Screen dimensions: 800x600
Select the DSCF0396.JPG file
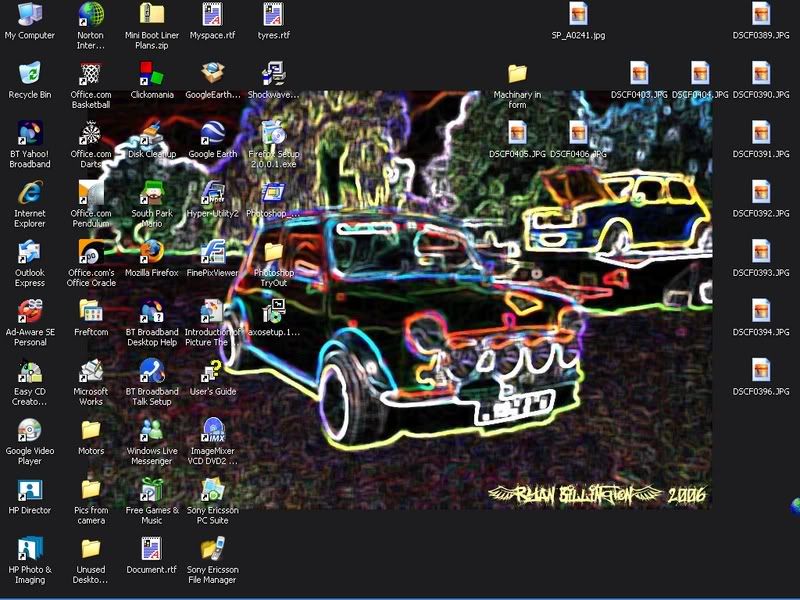pyautogui.click(x=761, y=371)
